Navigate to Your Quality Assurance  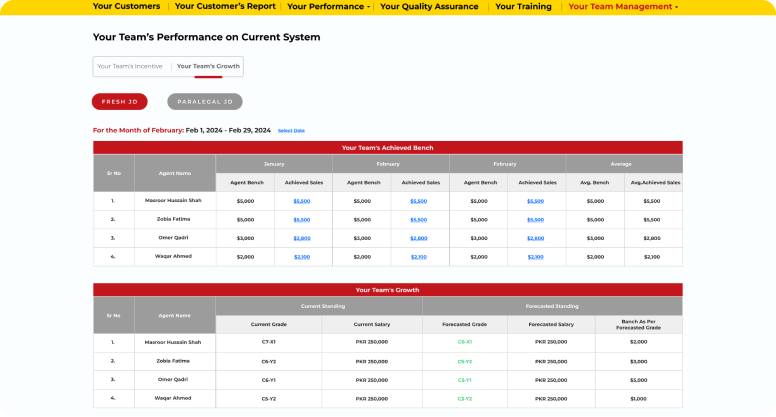click(429, 6)
